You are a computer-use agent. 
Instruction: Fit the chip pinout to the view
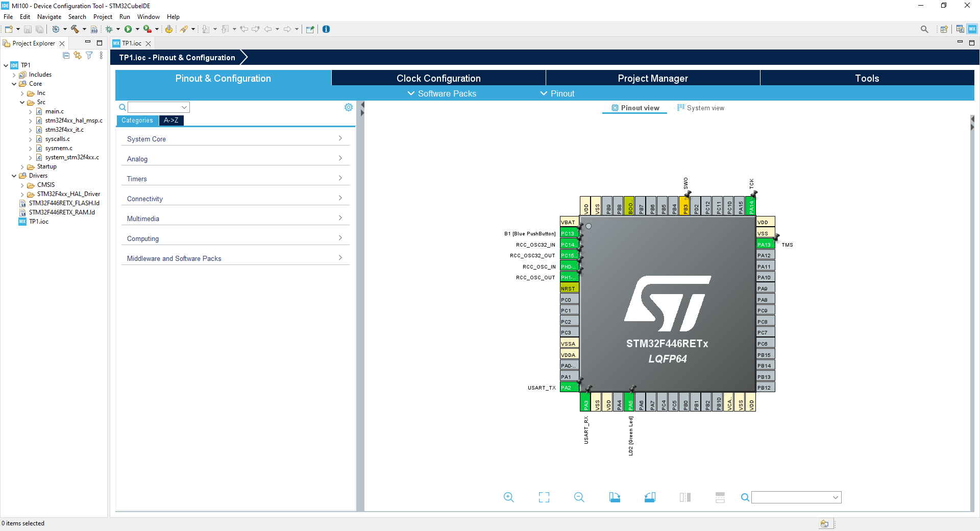[544, 497]
